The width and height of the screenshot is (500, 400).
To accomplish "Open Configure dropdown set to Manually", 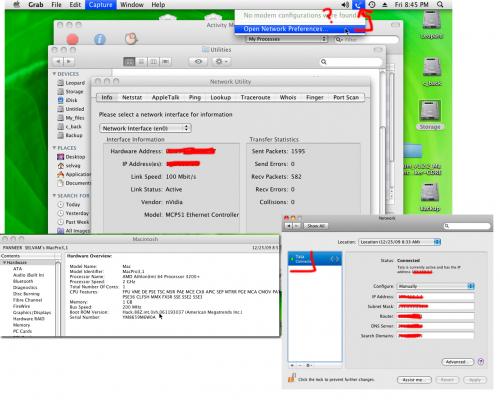I will click(x=436, y=286).
